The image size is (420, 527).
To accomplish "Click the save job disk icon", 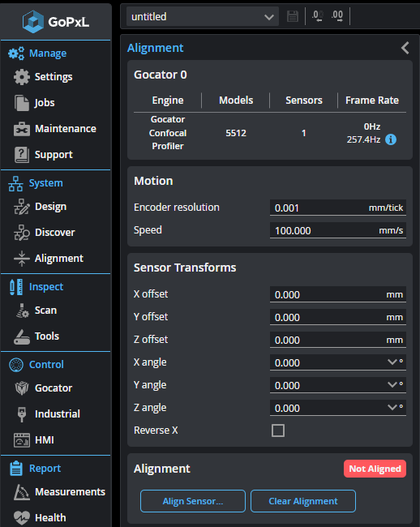I will pyautogui.click(x=293, y=16).
